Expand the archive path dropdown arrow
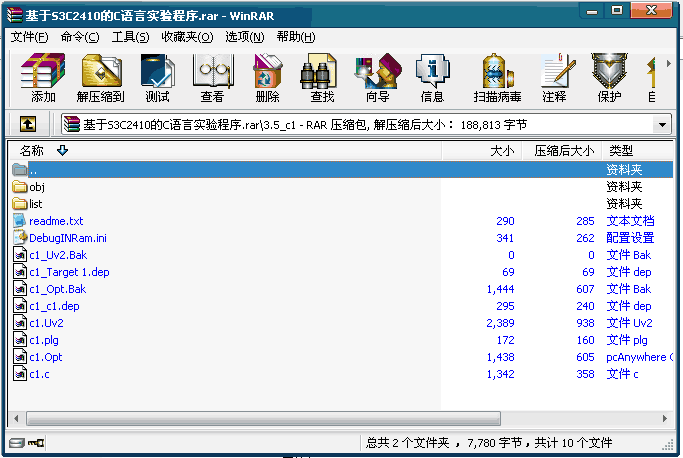Viewport: 683px width, 458px height. point(663,125)
